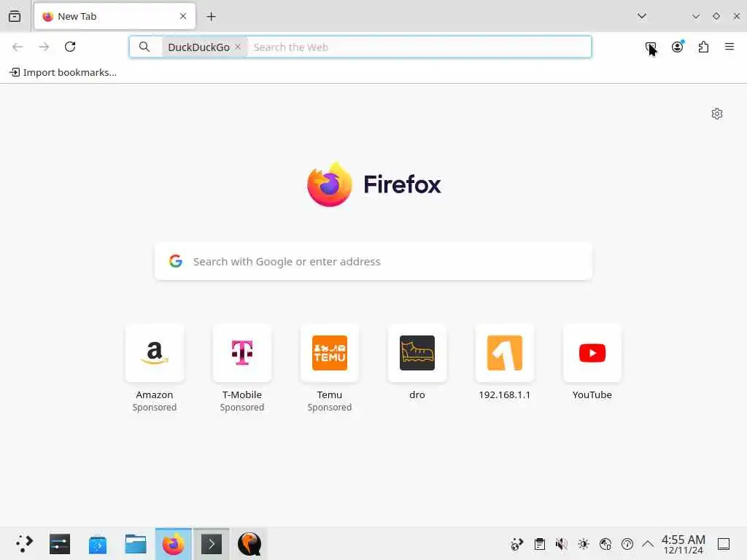Expand hidden system tray icons

(648, 544)
